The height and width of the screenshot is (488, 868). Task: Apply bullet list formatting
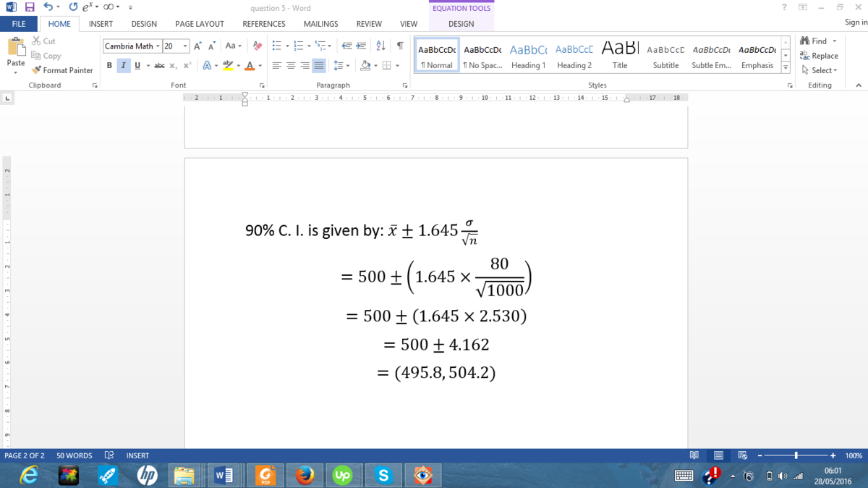[276, 46]
